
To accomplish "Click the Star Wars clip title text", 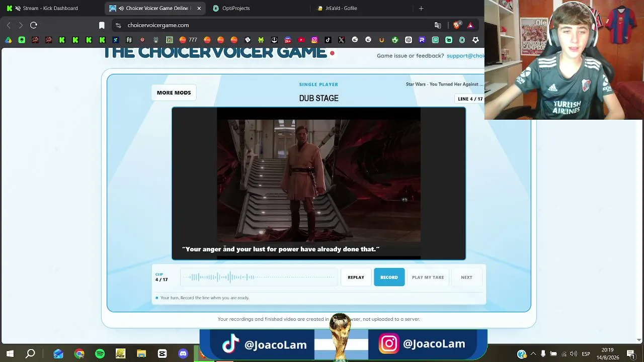I will pos(444,84).
